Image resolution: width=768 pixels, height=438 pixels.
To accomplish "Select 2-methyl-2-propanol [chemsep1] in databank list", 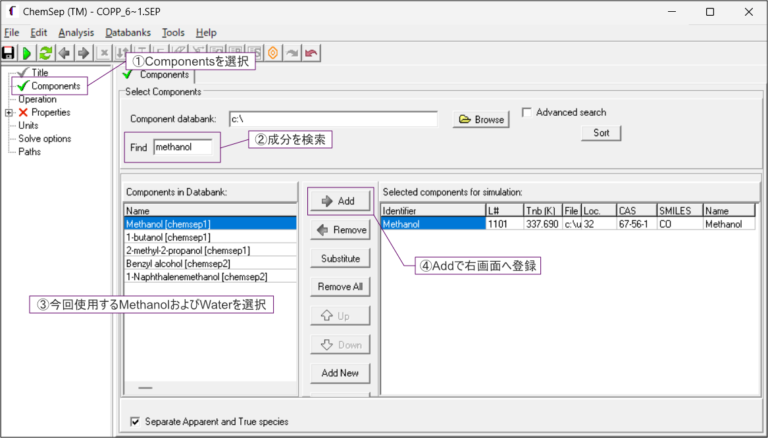I will (x=210, y=250).
